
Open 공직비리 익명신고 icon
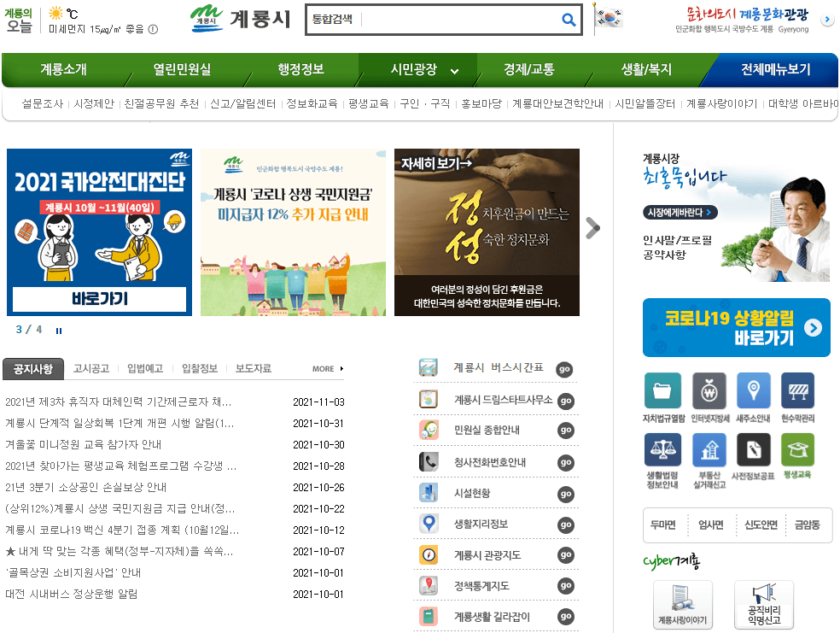click(x=764, y=605)
